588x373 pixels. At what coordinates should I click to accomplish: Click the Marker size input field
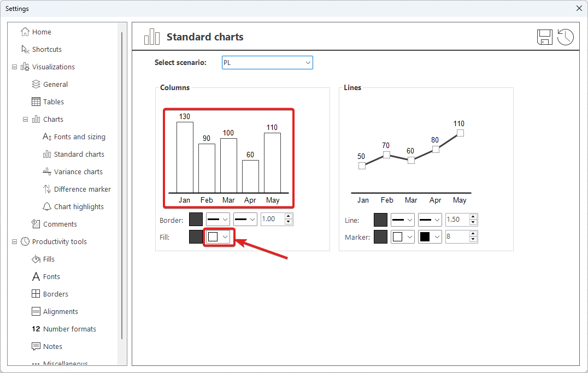(x=456, y=237)
